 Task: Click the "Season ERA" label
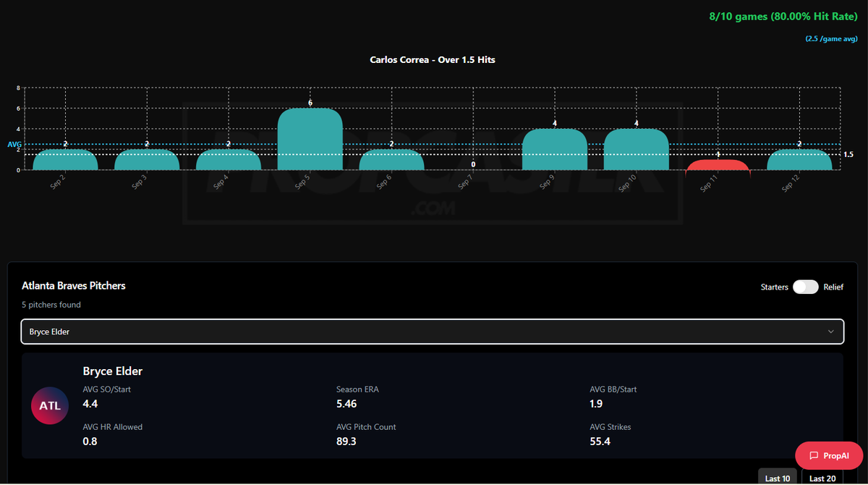[x=357, y=389]
